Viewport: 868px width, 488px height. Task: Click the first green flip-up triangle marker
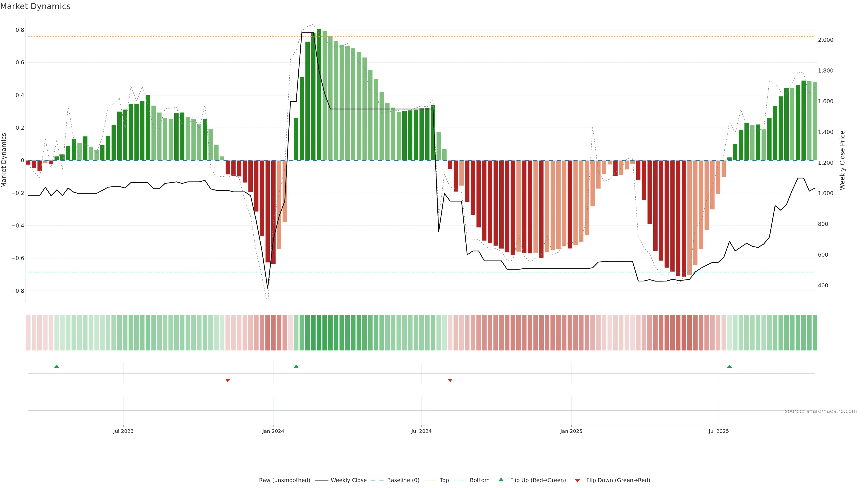point(57,366)
